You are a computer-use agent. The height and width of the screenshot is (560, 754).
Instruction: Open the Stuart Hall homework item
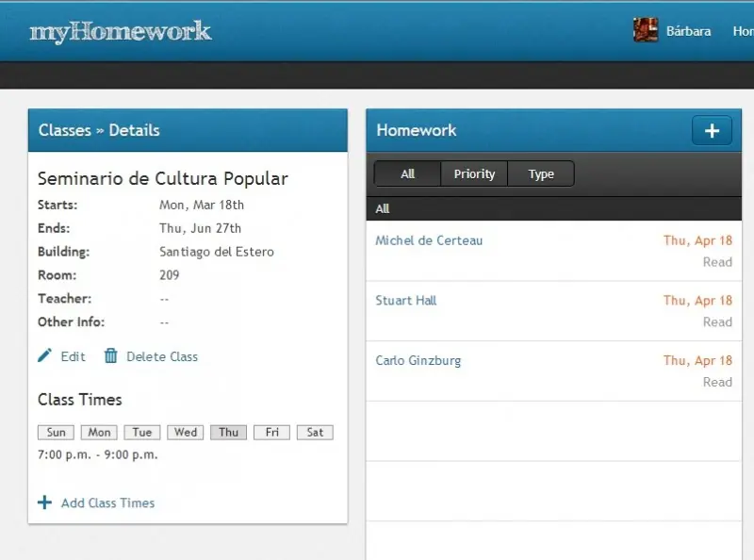pos(406,301)
